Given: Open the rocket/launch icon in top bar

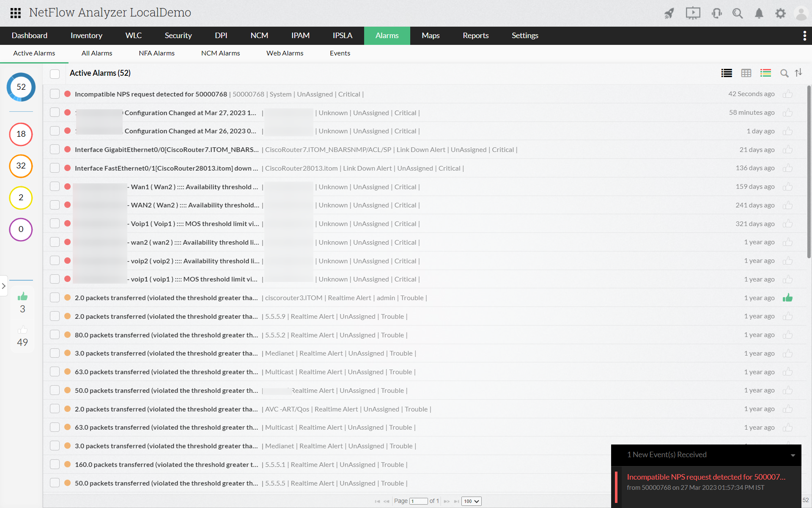Looking at the screenshot, I should (x=668, y=13).
